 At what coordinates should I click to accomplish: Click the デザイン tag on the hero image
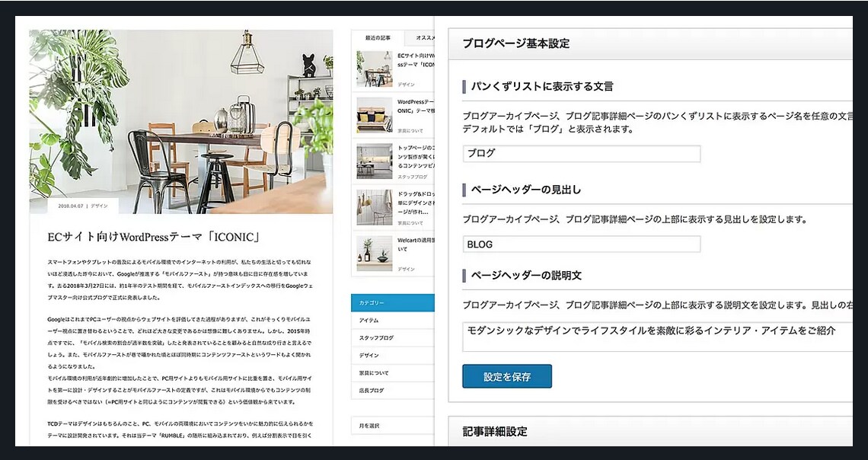click(x=99, y=206)
